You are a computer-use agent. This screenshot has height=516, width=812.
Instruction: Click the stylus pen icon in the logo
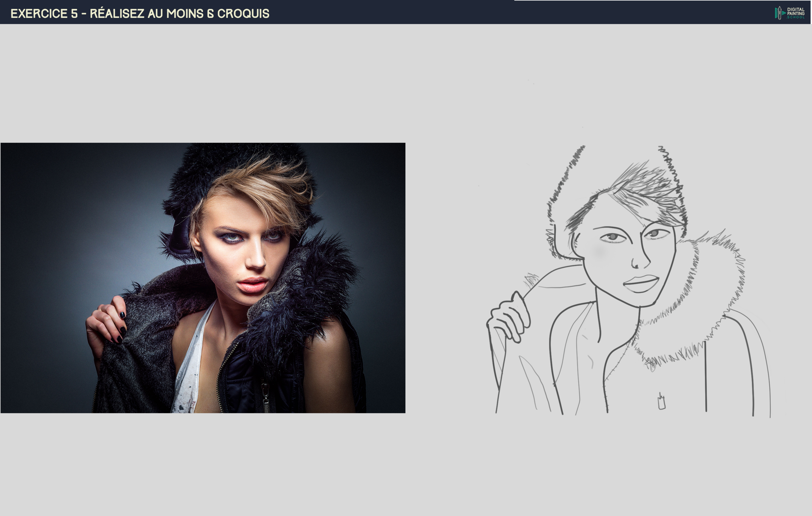click(x=780, y=13)
